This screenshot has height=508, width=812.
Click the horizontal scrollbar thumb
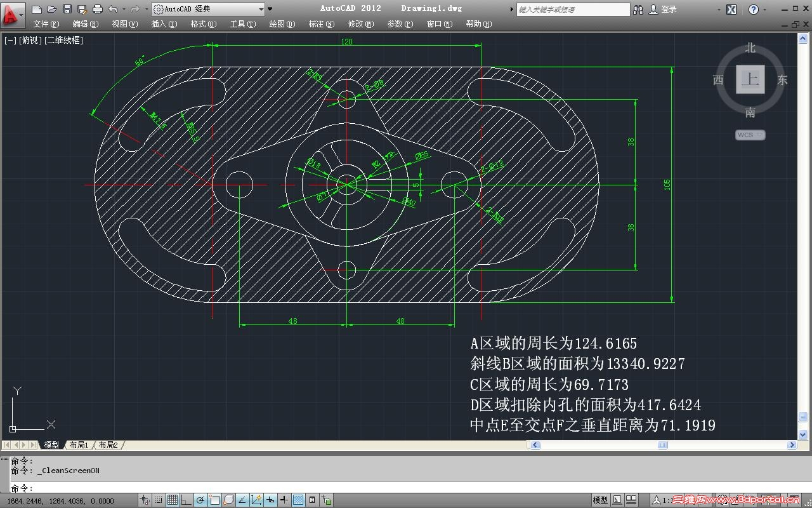pos(663,445)
